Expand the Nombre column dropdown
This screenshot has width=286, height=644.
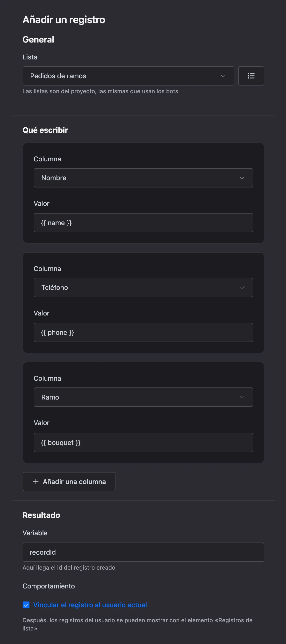[143, 178]
